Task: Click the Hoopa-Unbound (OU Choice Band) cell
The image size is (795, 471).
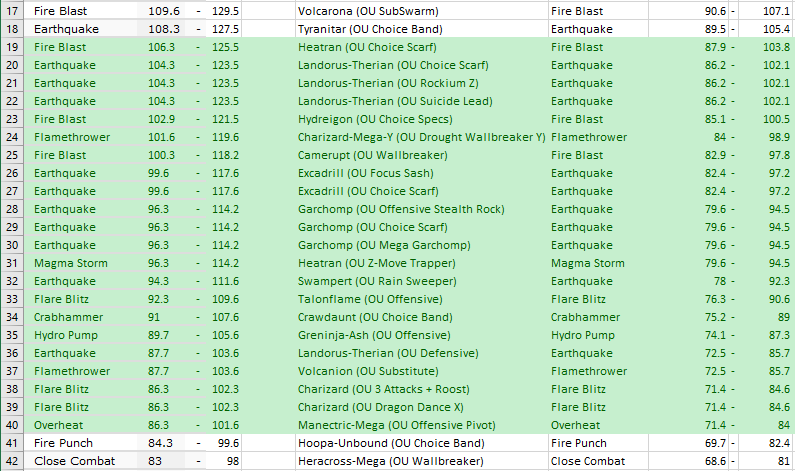Action: point(420,443)
